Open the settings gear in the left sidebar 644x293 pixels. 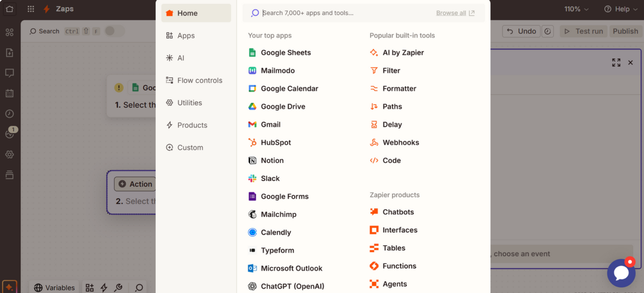coord(9,154)
